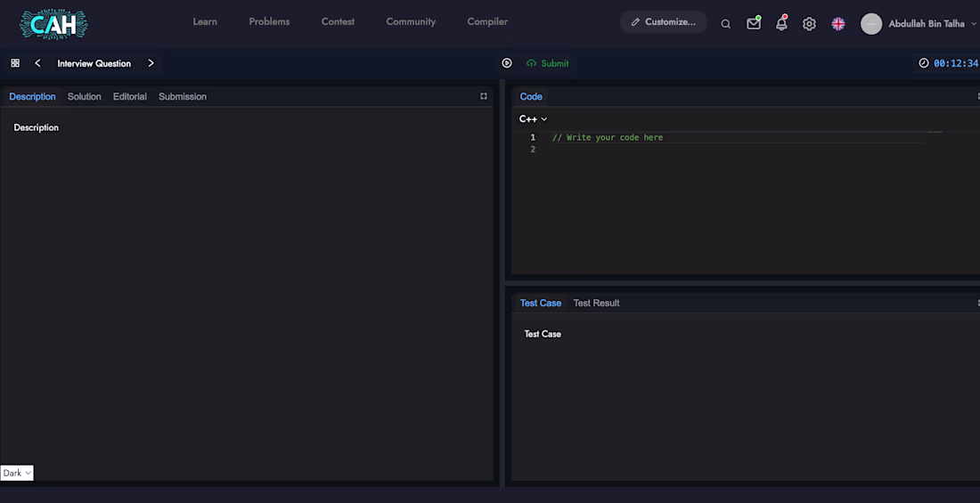Go to the previous question arrow

coord(37,63)
